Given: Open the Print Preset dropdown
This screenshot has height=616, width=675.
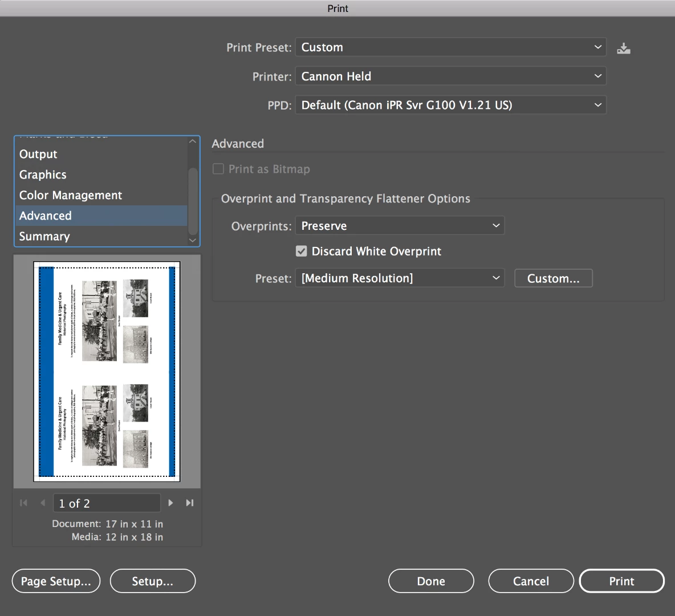Looking at the screenshot, I should click(451, 47).
